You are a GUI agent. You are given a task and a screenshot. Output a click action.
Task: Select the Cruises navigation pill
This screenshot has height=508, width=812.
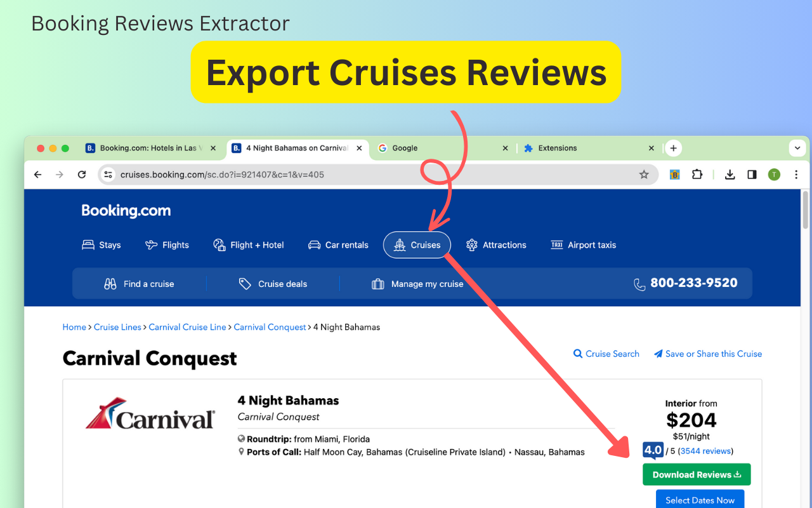(x=417, y=245)
